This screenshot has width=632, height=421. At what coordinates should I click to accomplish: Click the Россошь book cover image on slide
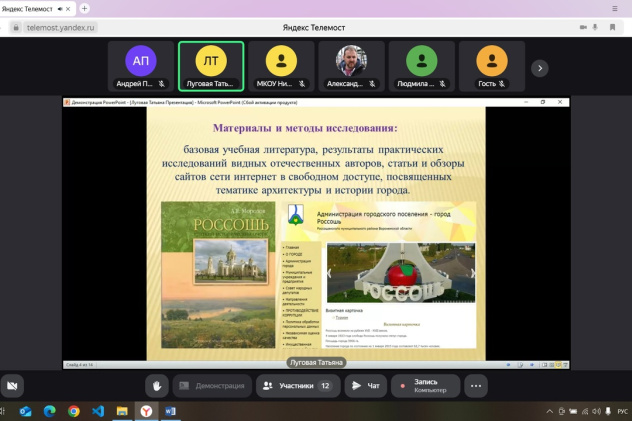click(x=218, y=275)
